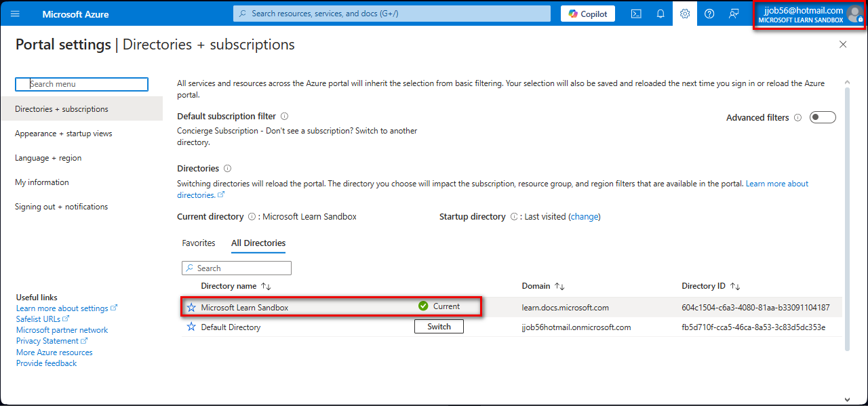Viewport: 868px width, 406px height.
Task: Click the Microsoft Azure home title
Action: (75, 14)
